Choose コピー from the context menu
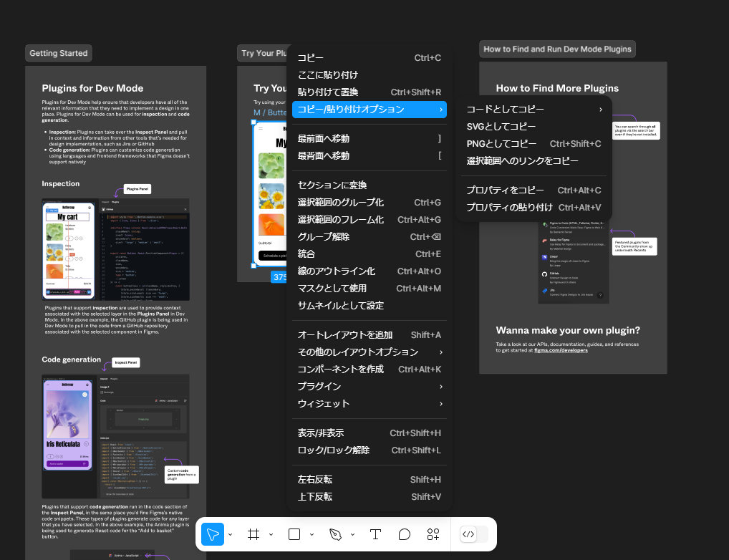The image size is (729, 560). [369, 58]
